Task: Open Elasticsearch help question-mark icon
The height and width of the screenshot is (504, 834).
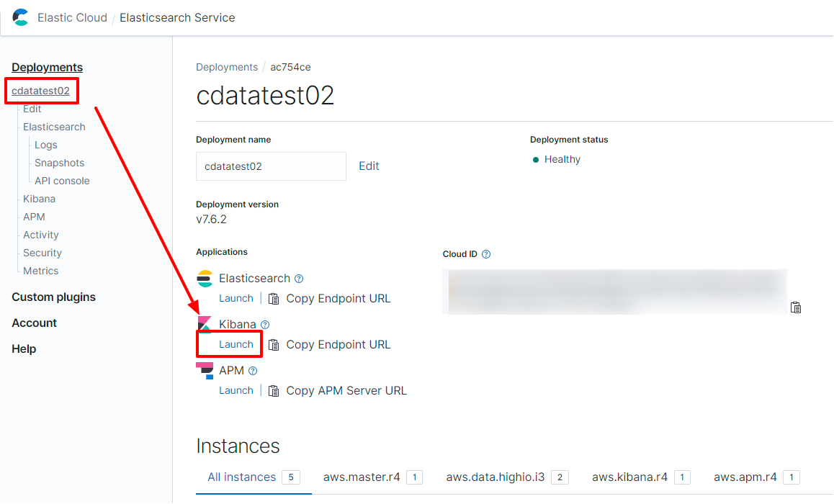Action: click(x=299, y=279)
